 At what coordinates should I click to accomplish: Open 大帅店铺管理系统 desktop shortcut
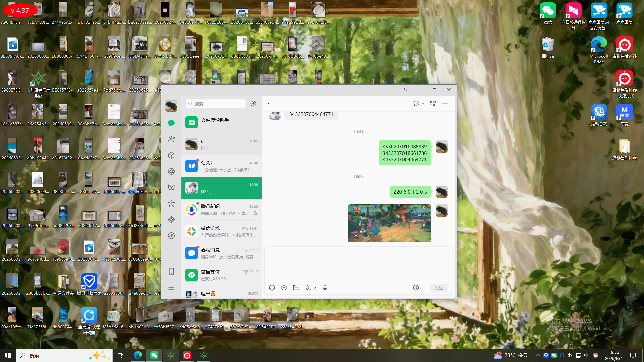pyautogui.click(x=38, y=84)
